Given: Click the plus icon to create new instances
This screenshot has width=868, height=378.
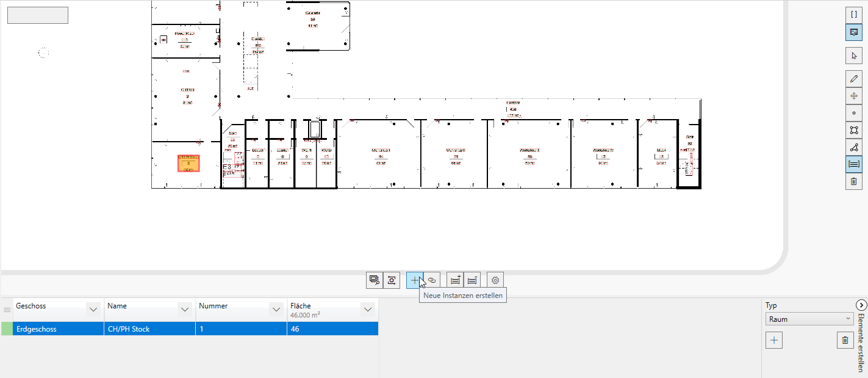Looking at the screenshot, I should (415, 280).
